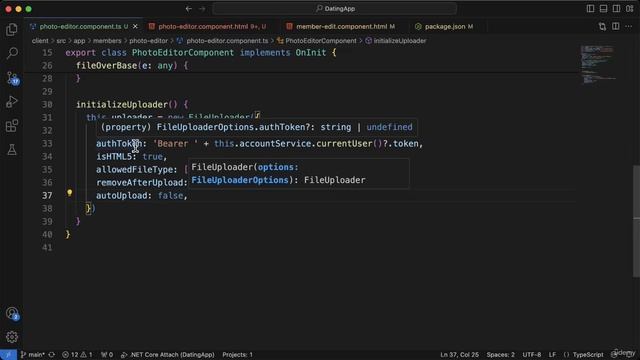The image size is (640, 360).
Task: Click the lightbulb code action on line 37
Action: [70, 193]
